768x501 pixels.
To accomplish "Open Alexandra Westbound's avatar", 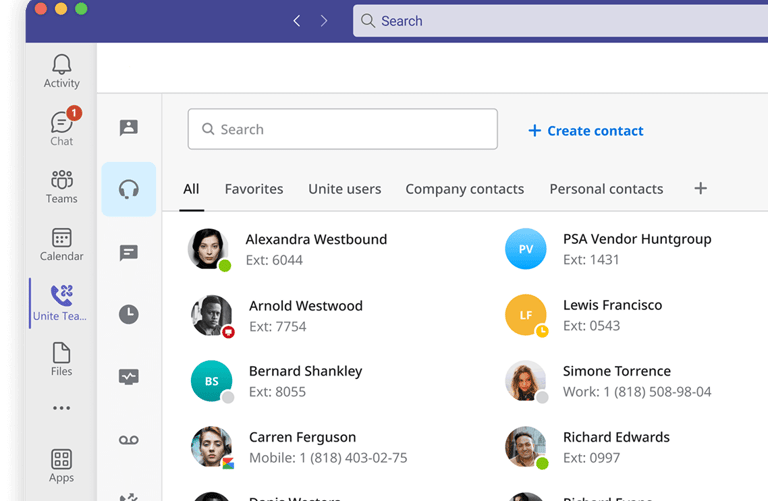I will pos(208,249).
